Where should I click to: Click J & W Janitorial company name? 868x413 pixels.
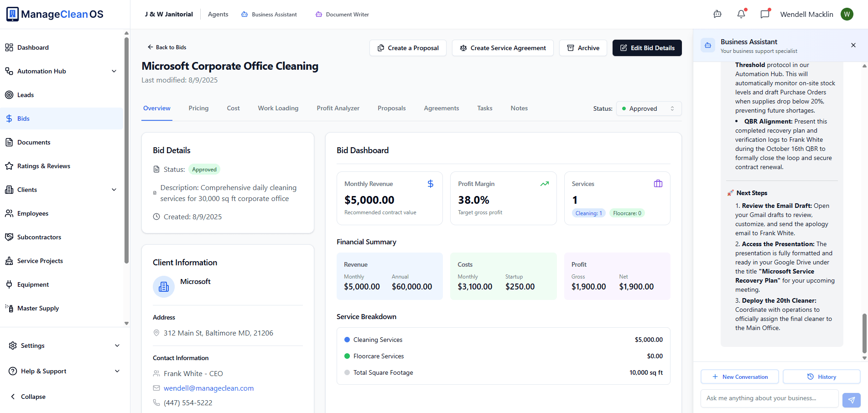169,14
